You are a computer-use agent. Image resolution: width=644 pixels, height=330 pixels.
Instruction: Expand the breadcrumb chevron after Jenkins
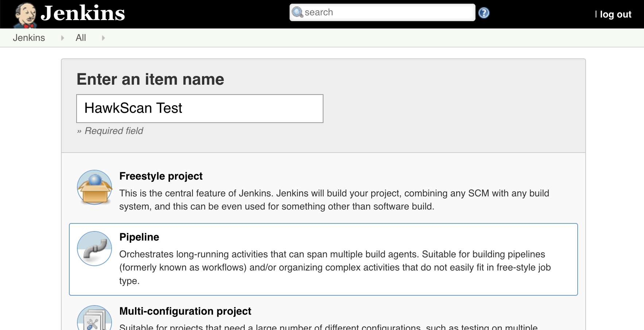coord(62,38)
